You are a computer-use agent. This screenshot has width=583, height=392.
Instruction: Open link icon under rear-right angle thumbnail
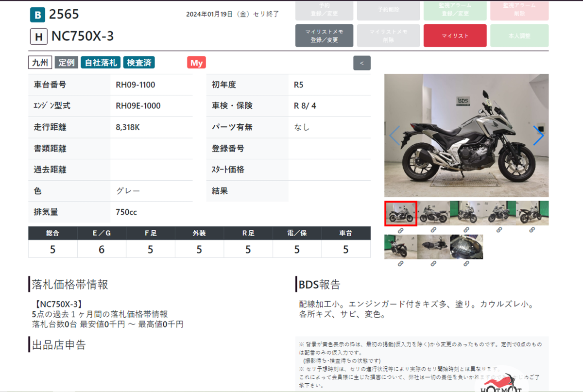[532, 230]
